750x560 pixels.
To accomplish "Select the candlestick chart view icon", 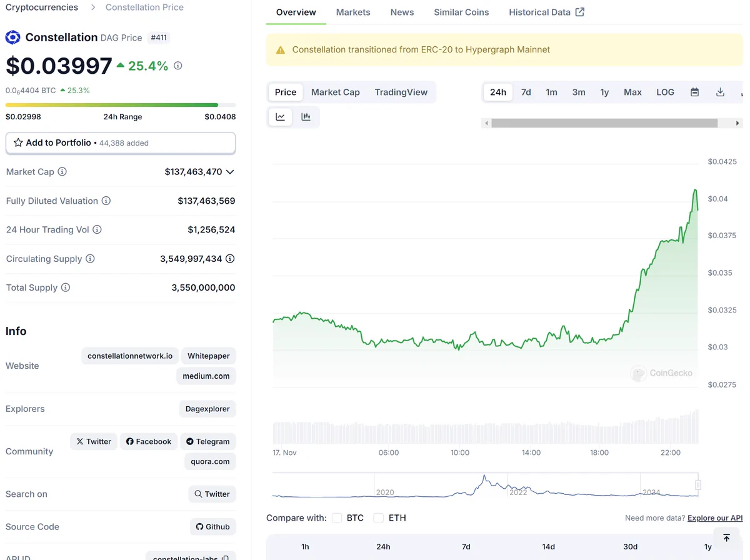I will pyautogui.click(x=306, y=117).
